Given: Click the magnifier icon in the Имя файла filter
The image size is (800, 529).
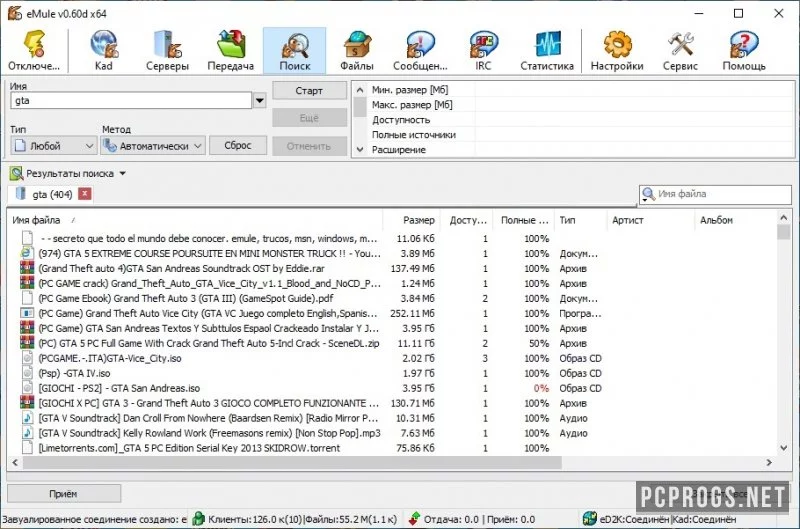Looking at the screenshot, I should (x=648, y=194).
